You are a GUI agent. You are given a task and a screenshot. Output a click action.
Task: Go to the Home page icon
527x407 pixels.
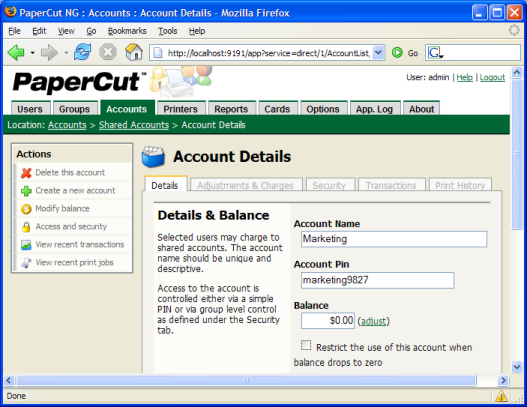pyautogui.click(x=133, y=52)
